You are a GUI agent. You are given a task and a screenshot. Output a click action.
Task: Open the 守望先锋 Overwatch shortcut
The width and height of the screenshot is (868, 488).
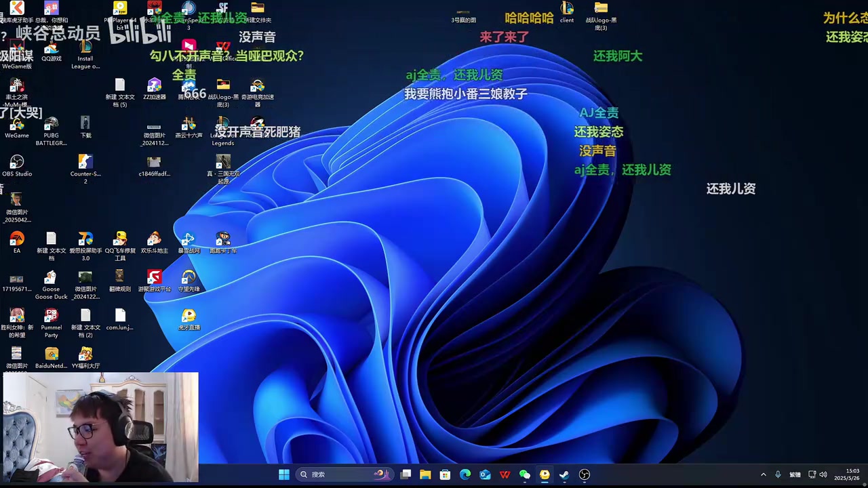189,277
